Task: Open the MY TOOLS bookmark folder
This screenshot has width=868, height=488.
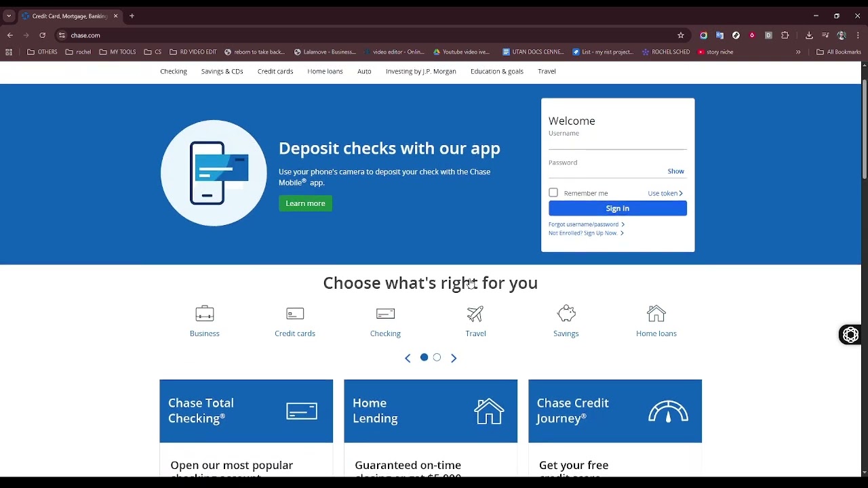Action: click(117, 52)
